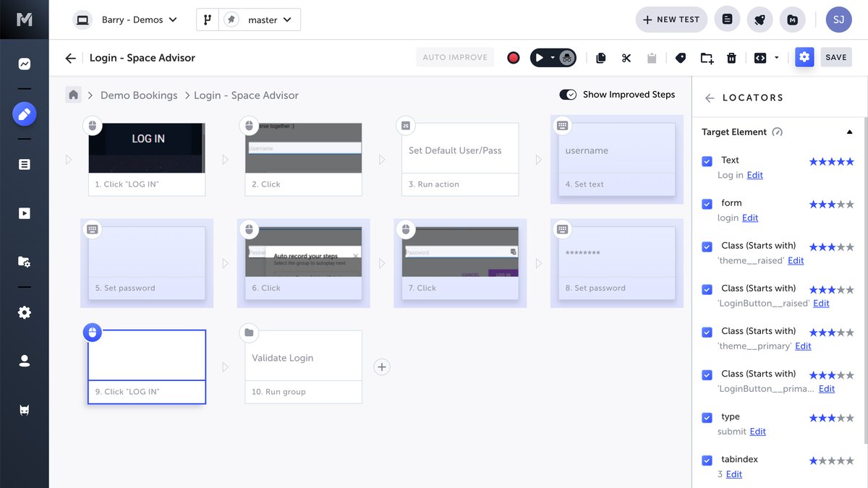Viewport: 868px width, 488px height.
Task: Click the New Test button
Action: tap(671, 20)
